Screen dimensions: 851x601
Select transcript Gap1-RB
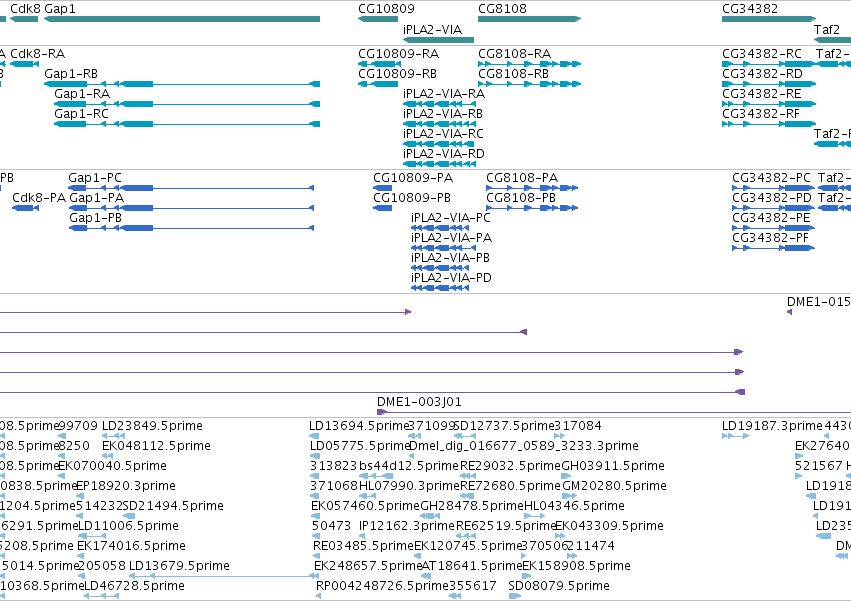[182, 84]
